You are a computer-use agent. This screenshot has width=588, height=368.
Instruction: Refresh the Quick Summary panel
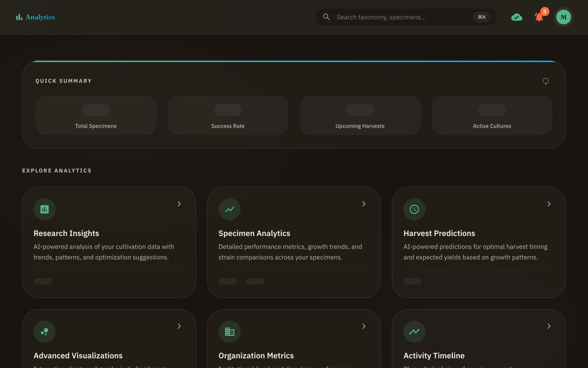tap(546, 81)
